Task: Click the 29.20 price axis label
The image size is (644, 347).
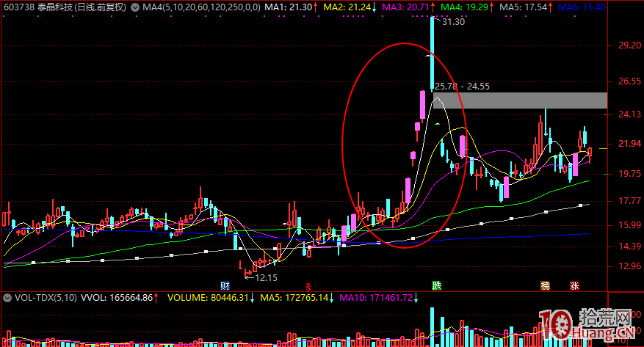Action: (x=629, y=45)
